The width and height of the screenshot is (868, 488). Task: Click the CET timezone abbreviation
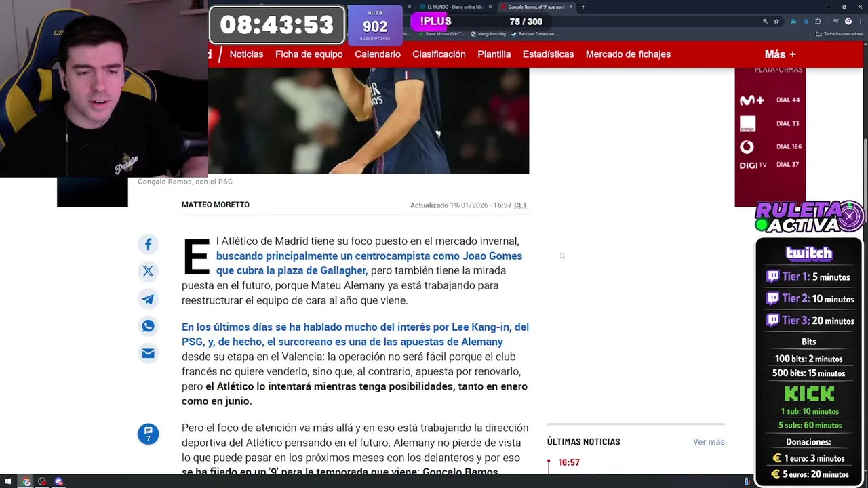coord(520,205)
